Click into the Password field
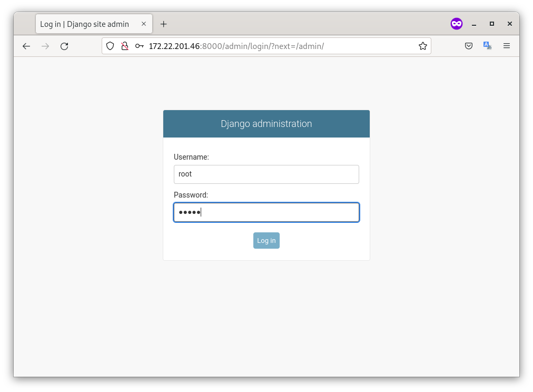 (266, 212)
